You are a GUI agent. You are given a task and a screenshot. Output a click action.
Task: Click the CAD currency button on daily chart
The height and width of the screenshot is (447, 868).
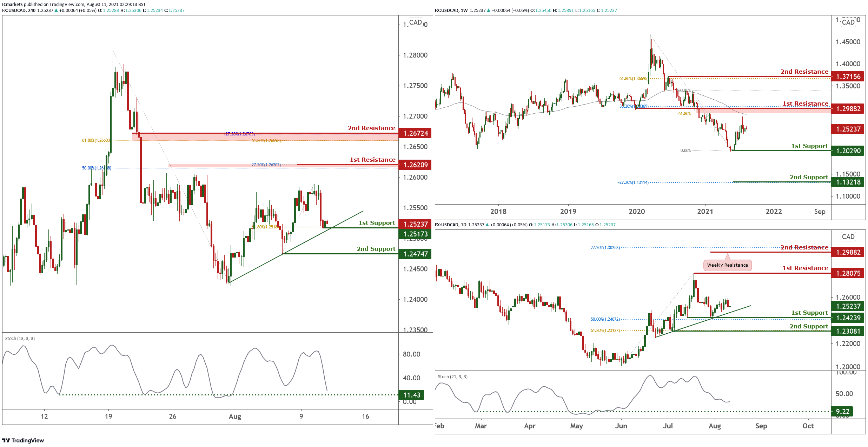(848, 237)
